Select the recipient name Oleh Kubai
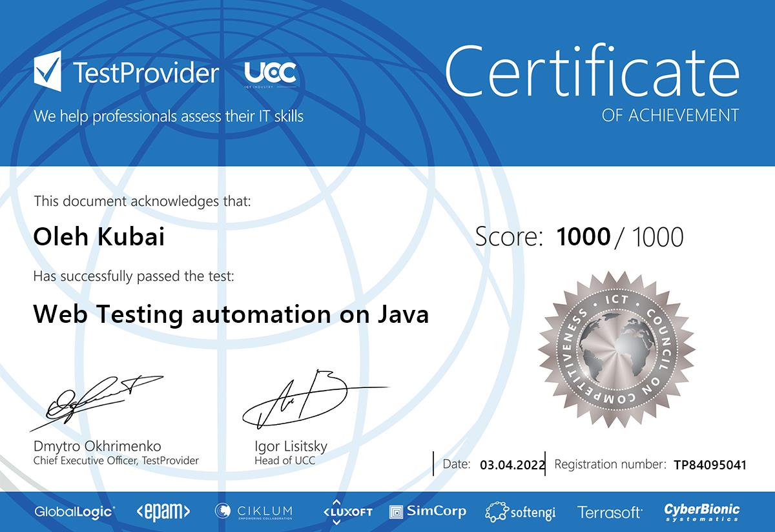Screen dimensions: 775x532 point(99,237)
